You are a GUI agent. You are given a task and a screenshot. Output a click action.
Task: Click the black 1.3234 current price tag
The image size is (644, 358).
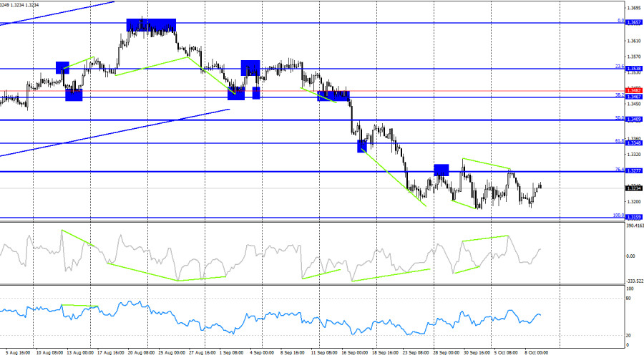pos(634,188)
